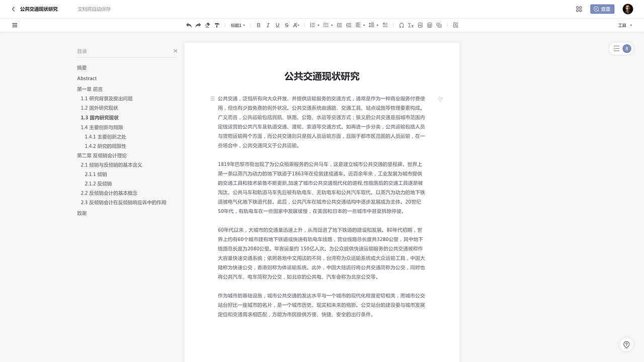Toggle italic formatting
Viewport: 644px width, 362px height.
click(268, 25)
